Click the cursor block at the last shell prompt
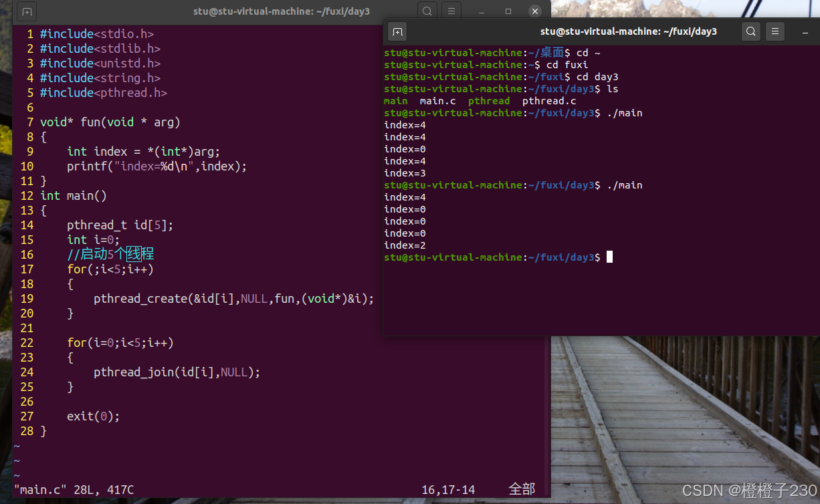This screenshot has height=504, width=820. click(x=609, y=257)
